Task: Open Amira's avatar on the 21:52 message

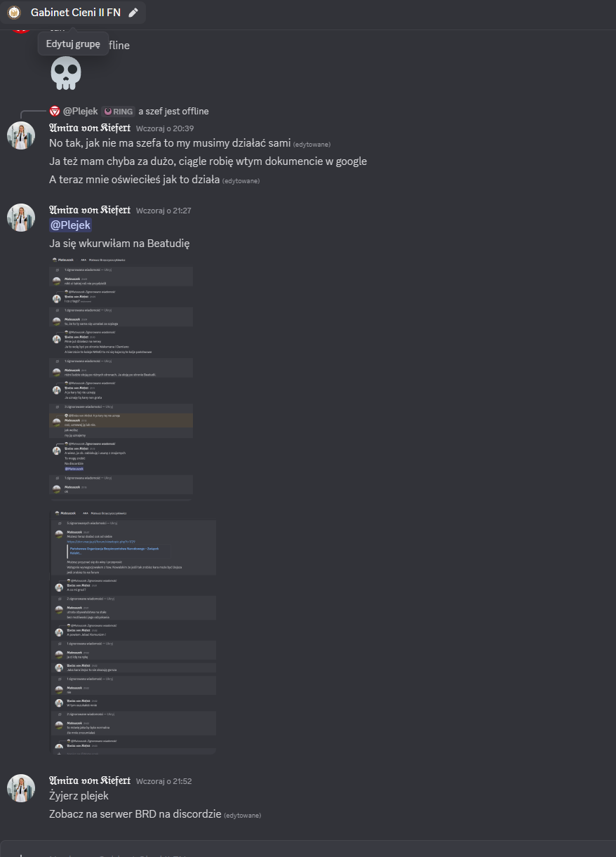Action: 21,788
